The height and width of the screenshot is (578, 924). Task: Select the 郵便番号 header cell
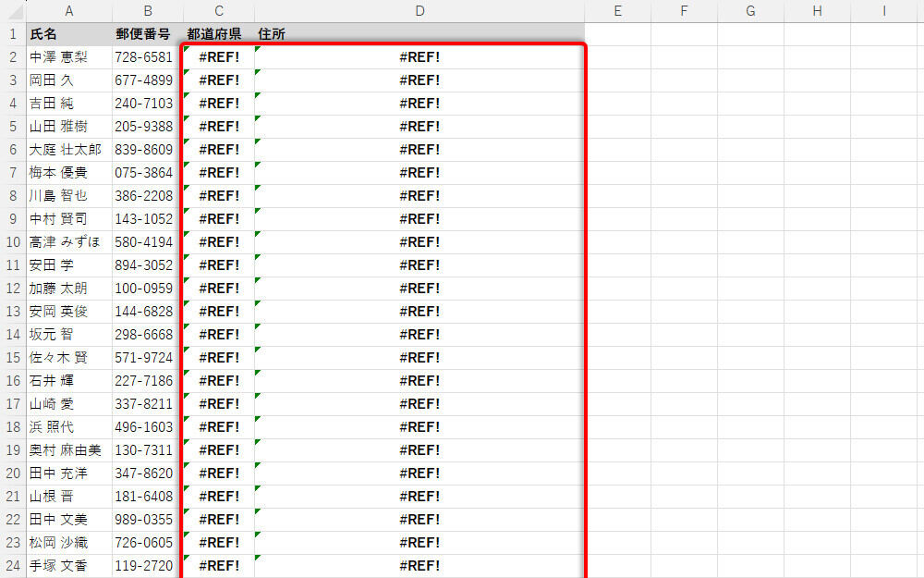tap(147, 34)
